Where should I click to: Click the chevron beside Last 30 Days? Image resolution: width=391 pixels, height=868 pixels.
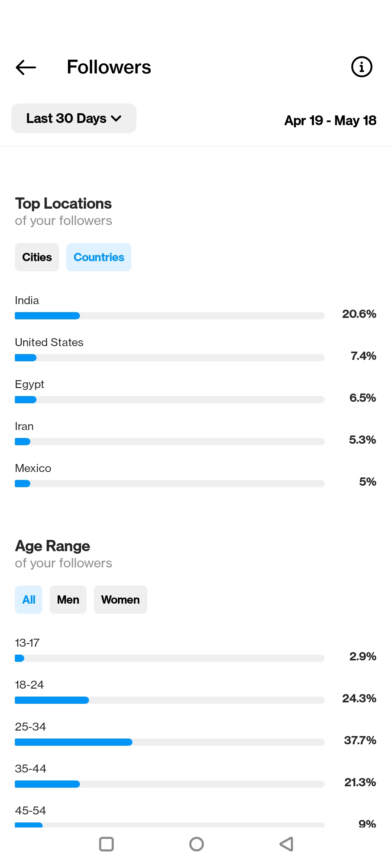(116, 119)
